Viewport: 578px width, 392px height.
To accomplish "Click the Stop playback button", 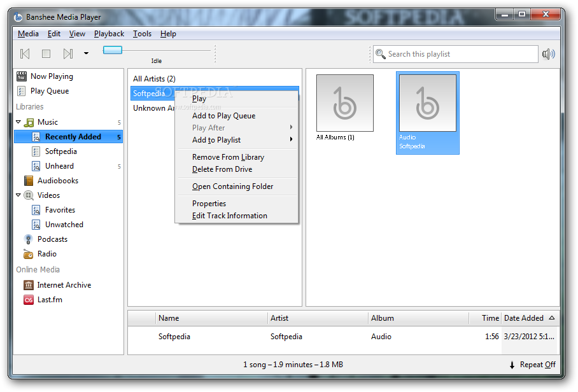I will click(x=46, y=54).
